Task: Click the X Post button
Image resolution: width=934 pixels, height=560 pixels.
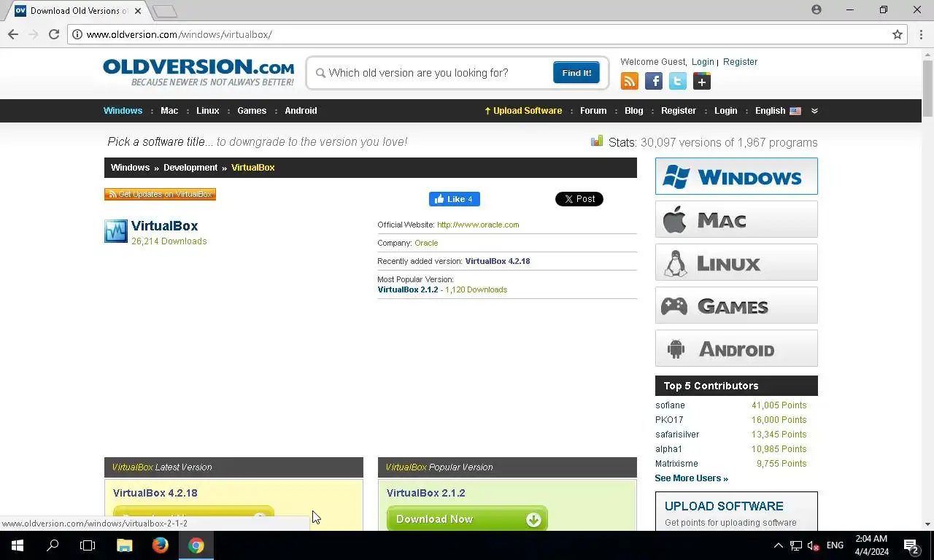Action: 579,199
